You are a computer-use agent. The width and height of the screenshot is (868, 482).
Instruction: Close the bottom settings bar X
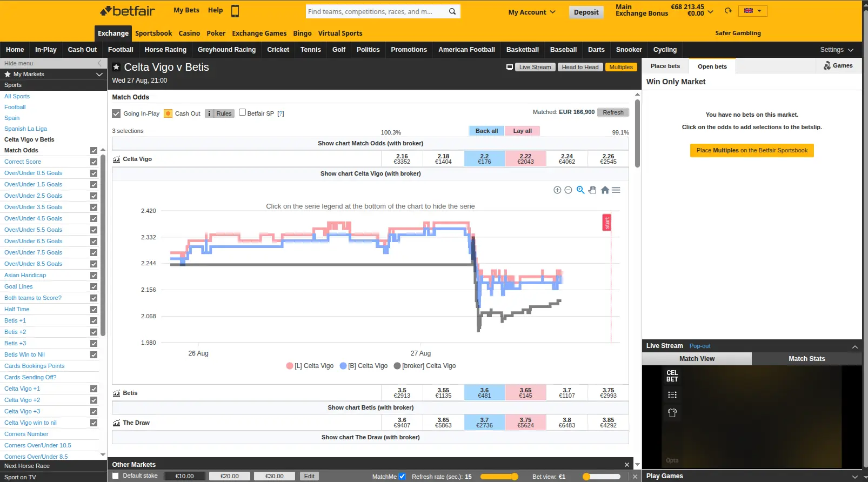coord(635,477)
